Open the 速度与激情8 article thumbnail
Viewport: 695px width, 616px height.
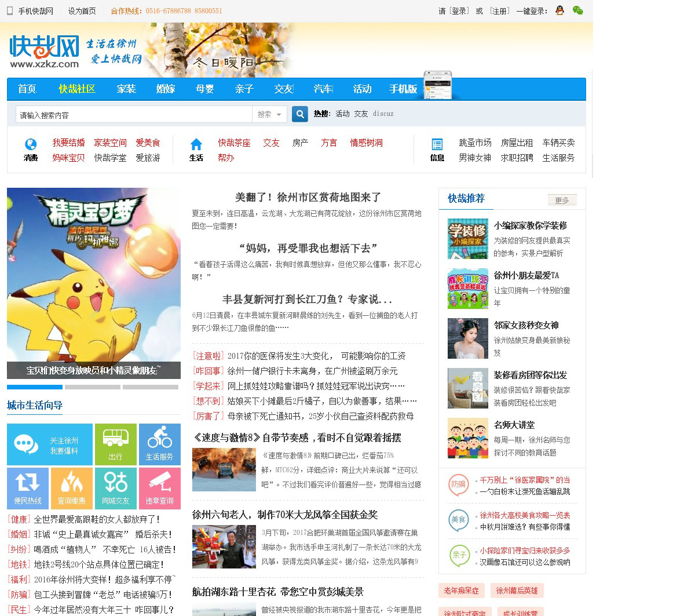click(x=224, y=470)
